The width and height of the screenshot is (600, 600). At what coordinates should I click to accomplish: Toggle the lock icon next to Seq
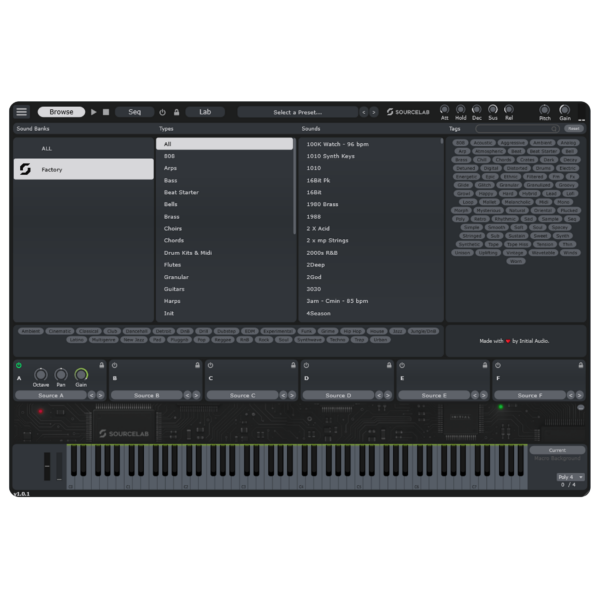176,112
